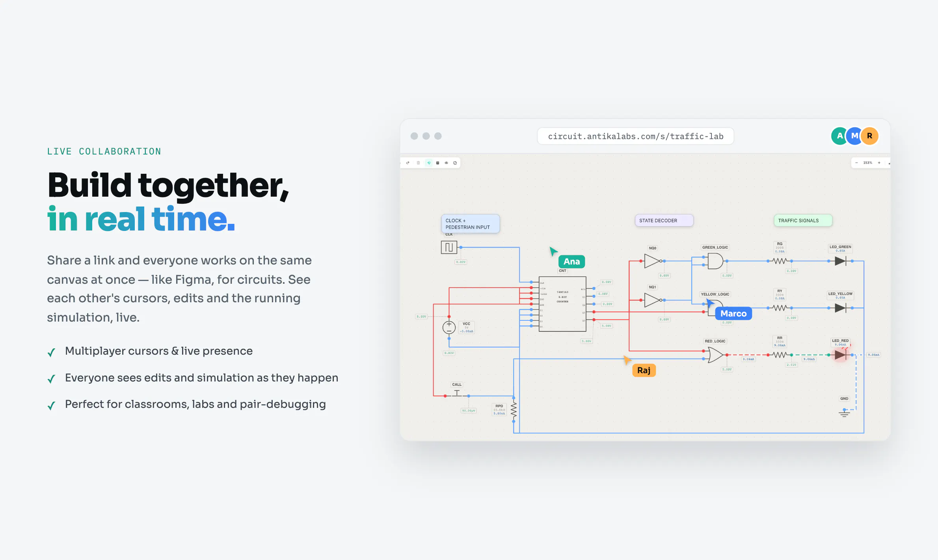The image size is (938, 560).
Task: Click the orange avatar labeled R
Action: pos(869,136)
